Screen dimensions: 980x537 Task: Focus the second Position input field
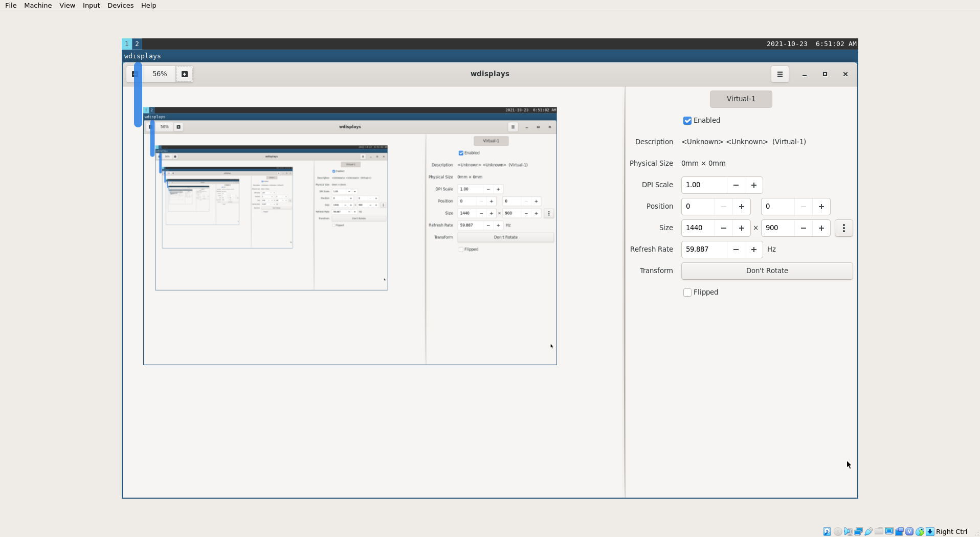[x=778, y=207]
